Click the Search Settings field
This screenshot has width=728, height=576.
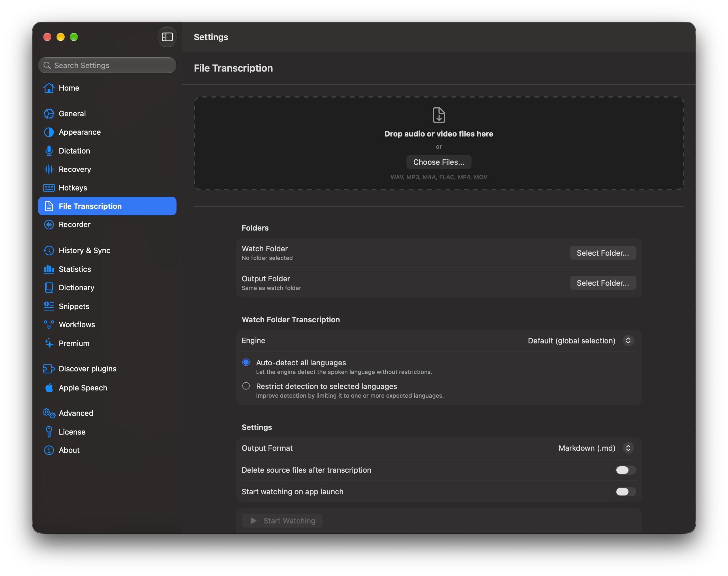(107, 66)
